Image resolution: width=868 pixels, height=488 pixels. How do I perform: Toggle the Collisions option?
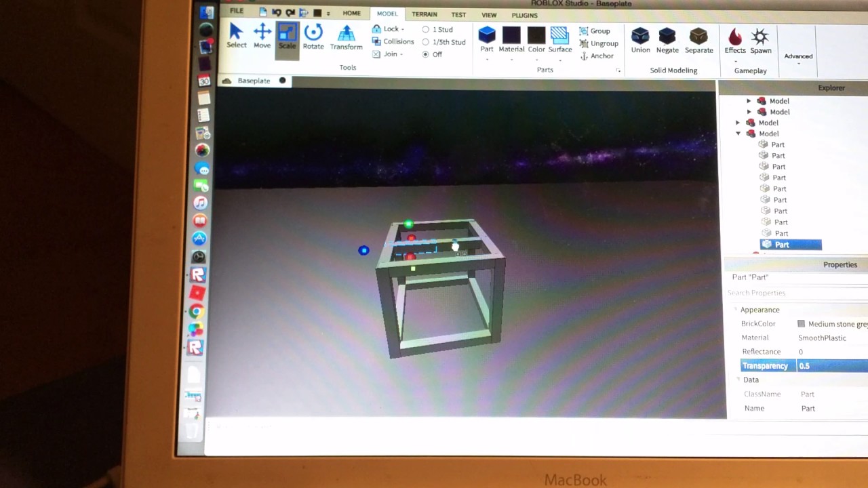pyautogui.click(x=393, y=41)
